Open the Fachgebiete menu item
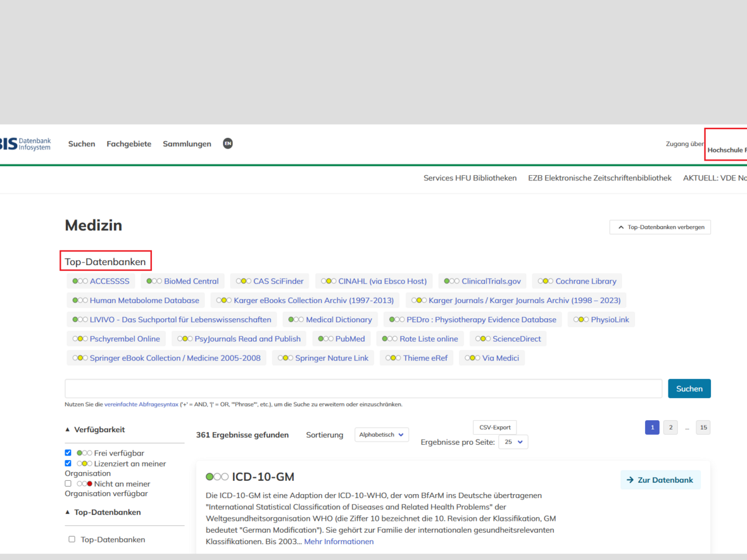Viewport: 747px width, 560px height. [129, 144]
